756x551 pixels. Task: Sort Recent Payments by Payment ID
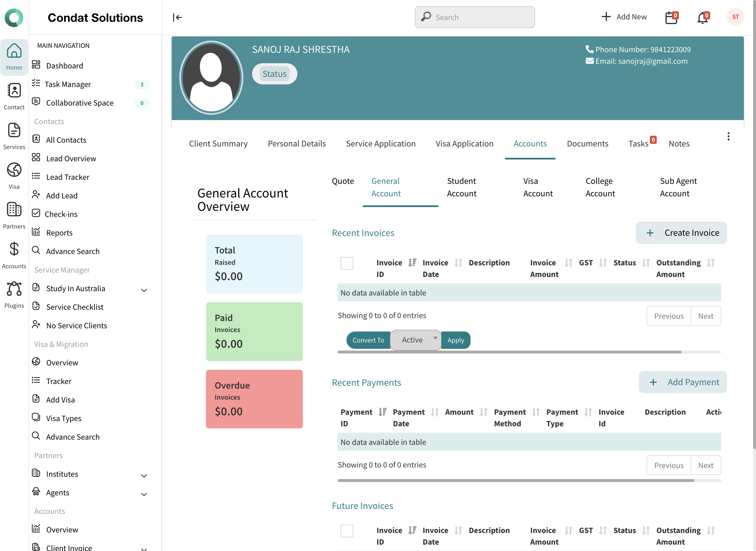[x=382, y=412]
